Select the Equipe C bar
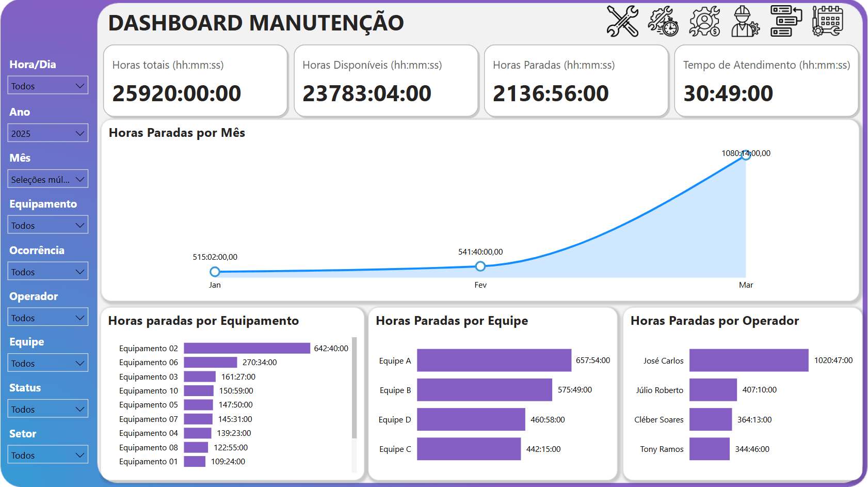Screen dimensions: 868x487 pos(469,449)
